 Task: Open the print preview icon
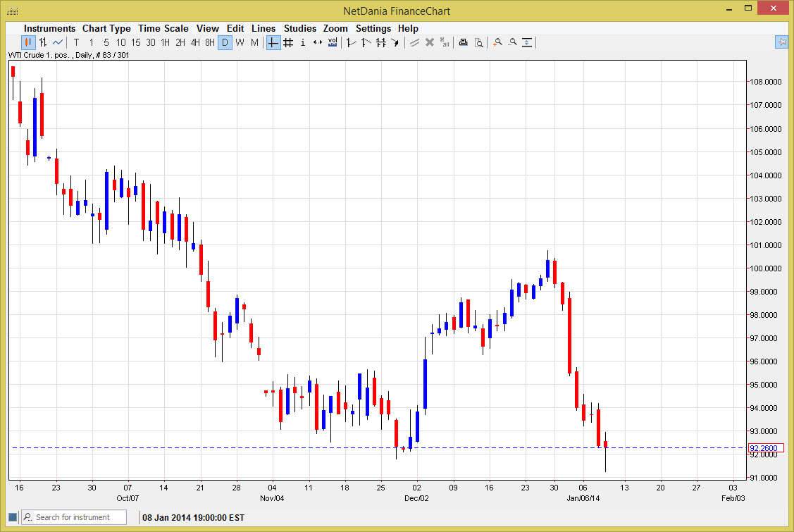point(478,42)
